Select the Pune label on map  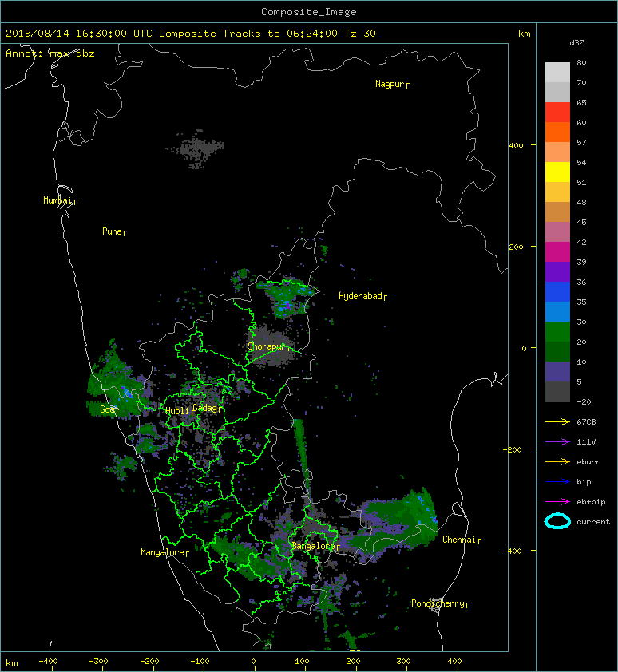point(113,231)
